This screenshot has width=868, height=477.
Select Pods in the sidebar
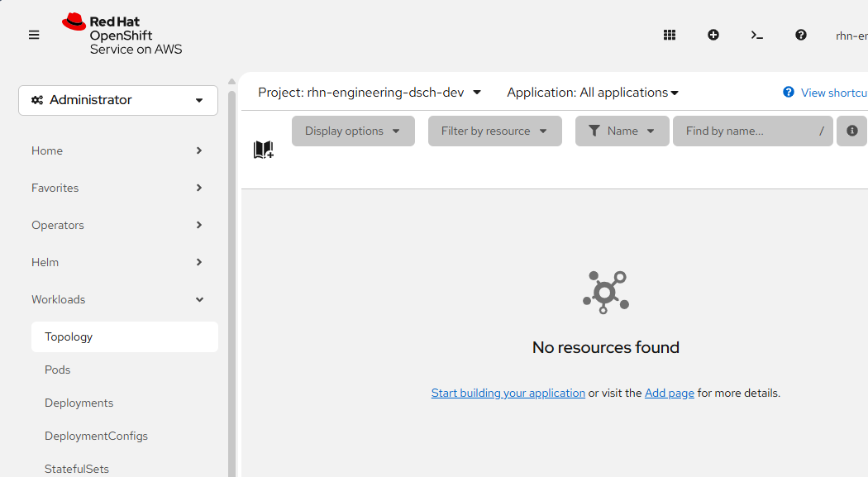click(58, 370)
